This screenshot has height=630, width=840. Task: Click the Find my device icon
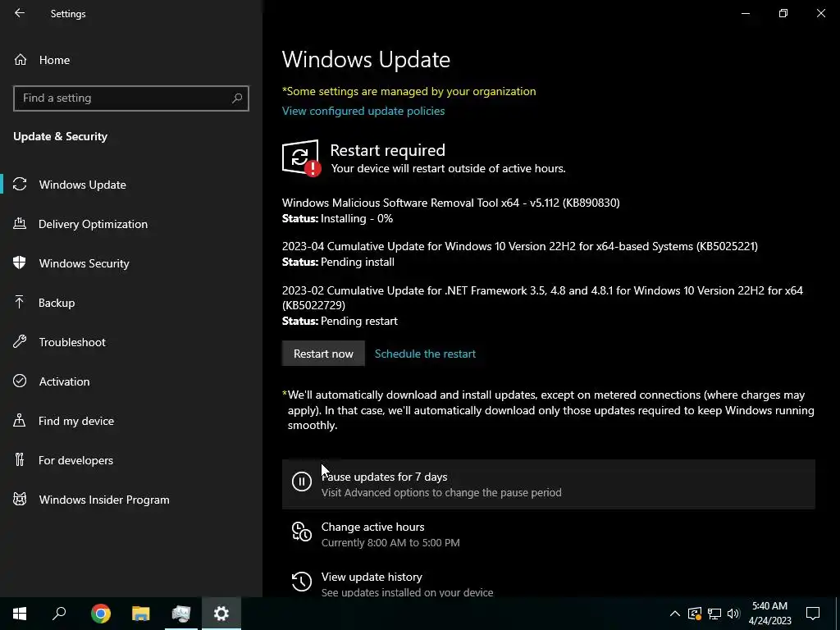(x=20, y=421)
